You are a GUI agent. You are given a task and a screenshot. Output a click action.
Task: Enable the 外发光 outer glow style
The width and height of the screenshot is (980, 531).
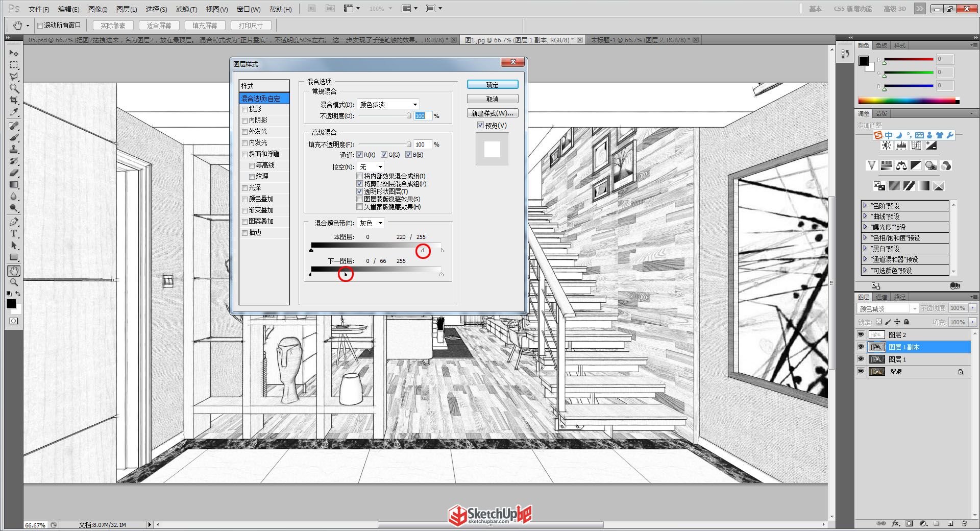click(245, 132)
